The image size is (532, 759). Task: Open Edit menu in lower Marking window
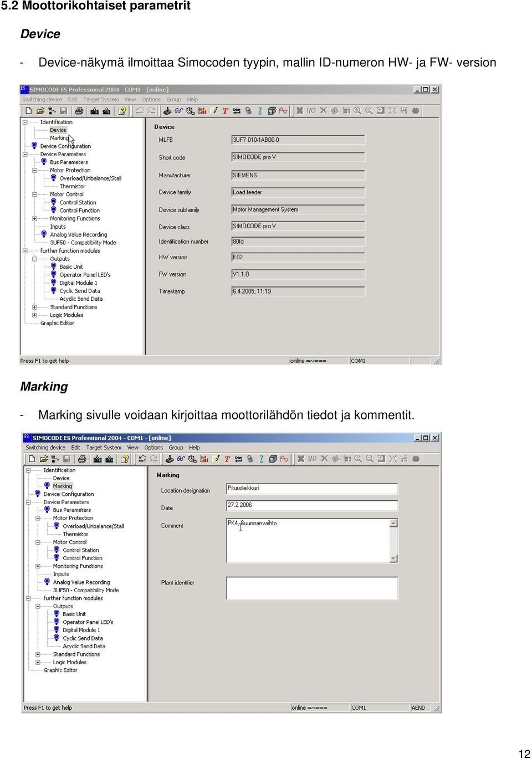(x=76, y=448)
